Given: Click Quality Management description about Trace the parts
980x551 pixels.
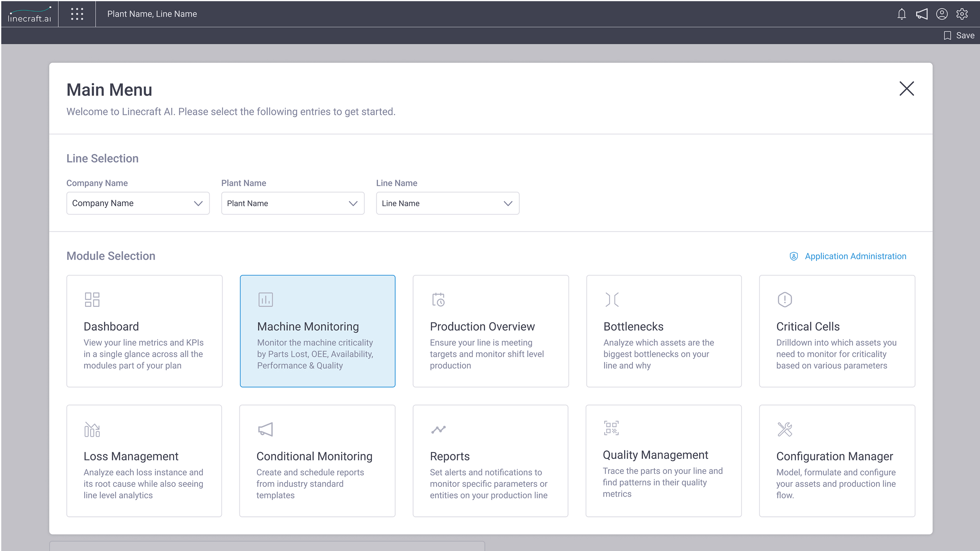Looking at the screenshot, I should pyautogui.click(x=663, y=483).
